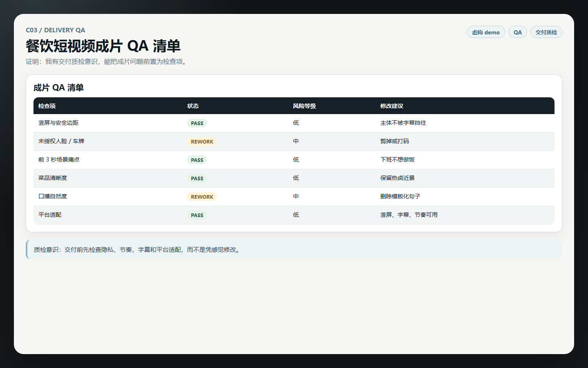Click the 虚构 demo tag
Image resolution: width=588 pixels, height=368 pixels.
coord(486,32)
